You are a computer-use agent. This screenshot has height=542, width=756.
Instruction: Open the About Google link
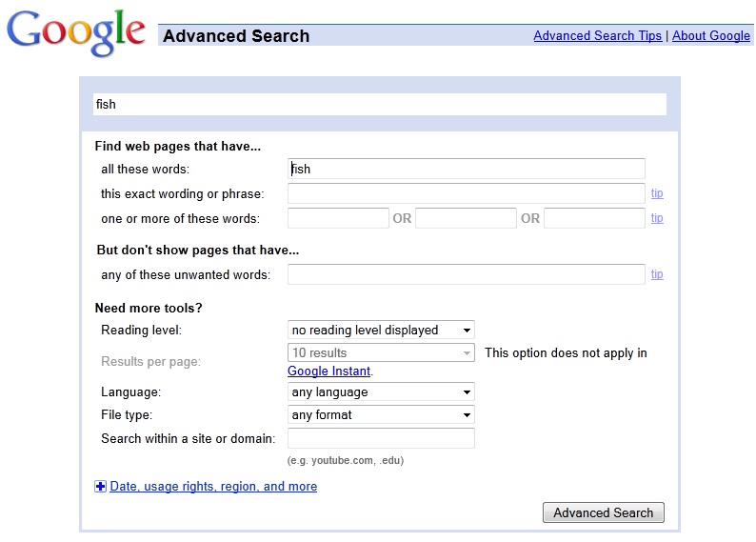(711, 35)
